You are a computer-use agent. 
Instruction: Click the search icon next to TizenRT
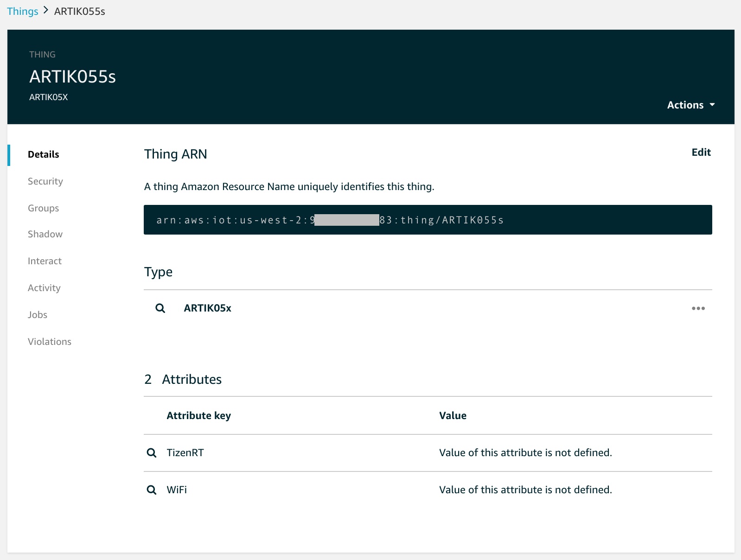coord(152,453)
